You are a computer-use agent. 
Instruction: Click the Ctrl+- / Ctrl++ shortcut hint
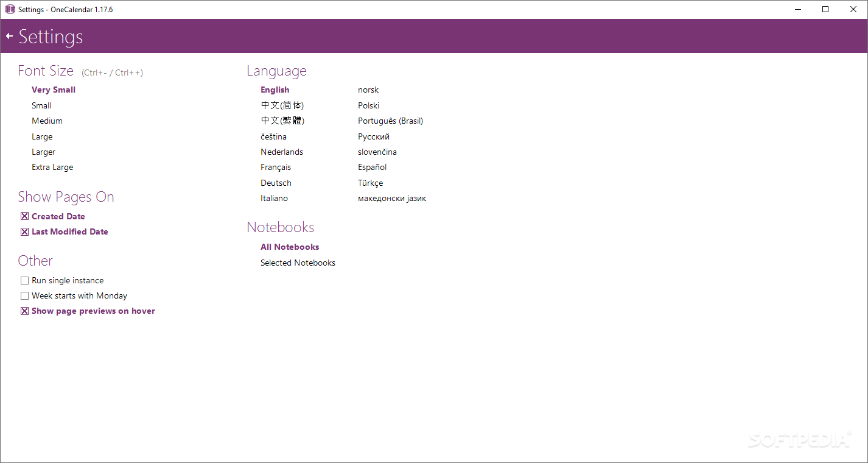coord(113,72)
